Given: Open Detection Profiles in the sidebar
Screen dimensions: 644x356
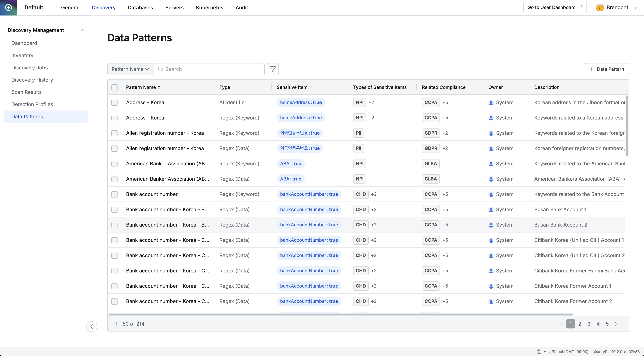Looking at the screenshot, I should 32,104.
